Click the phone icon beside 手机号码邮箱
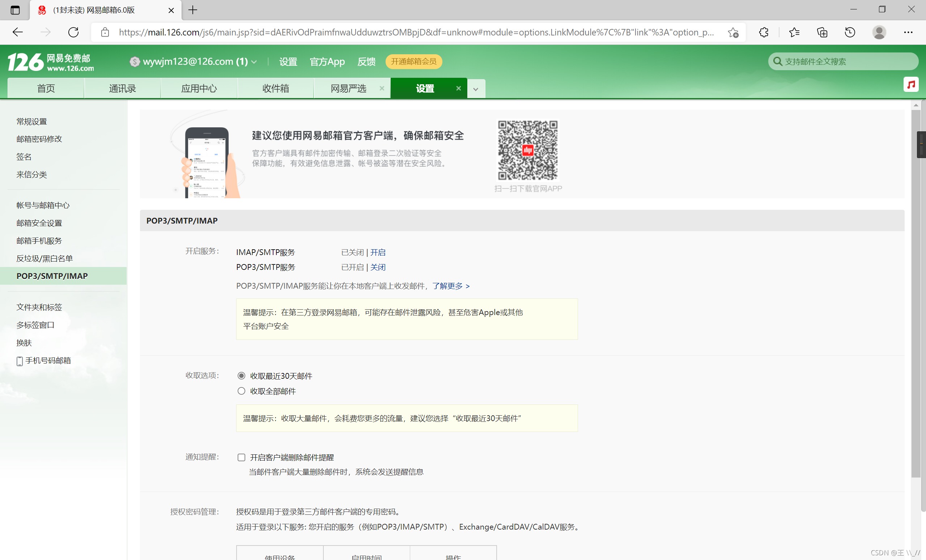Screen dimensions: 926x560 point(20,361)
